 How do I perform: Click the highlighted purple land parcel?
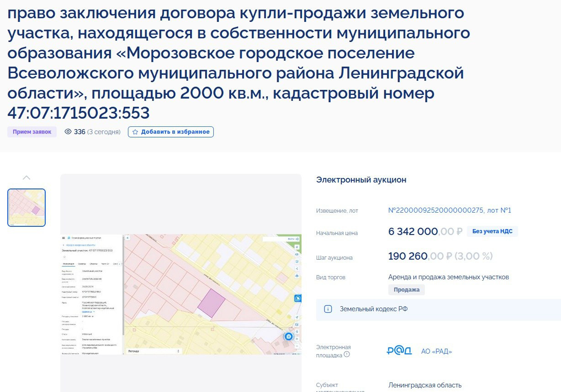click(x=212, y=301)
